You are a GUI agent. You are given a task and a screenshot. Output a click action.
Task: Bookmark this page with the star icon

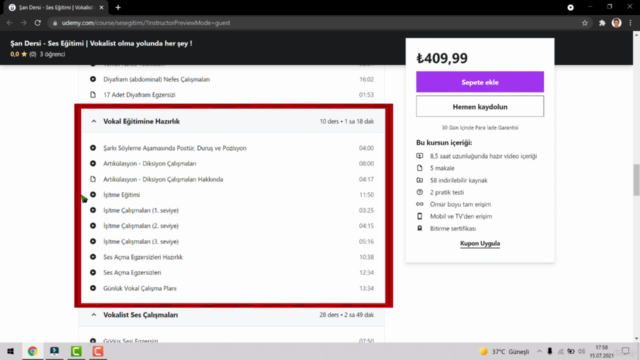pos(585,23)
